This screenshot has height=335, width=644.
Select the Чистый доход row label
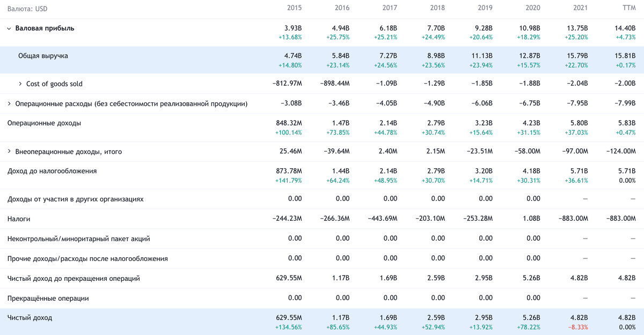tap(30, 318)
